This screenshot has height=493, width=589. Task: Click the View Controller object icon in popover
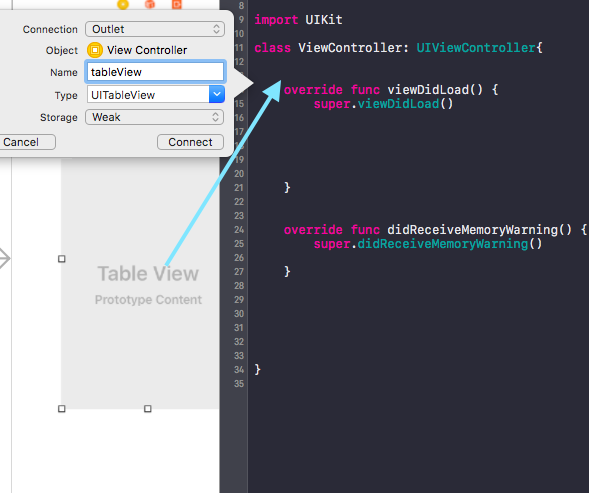pyautogui.click(x=95, y=50)
